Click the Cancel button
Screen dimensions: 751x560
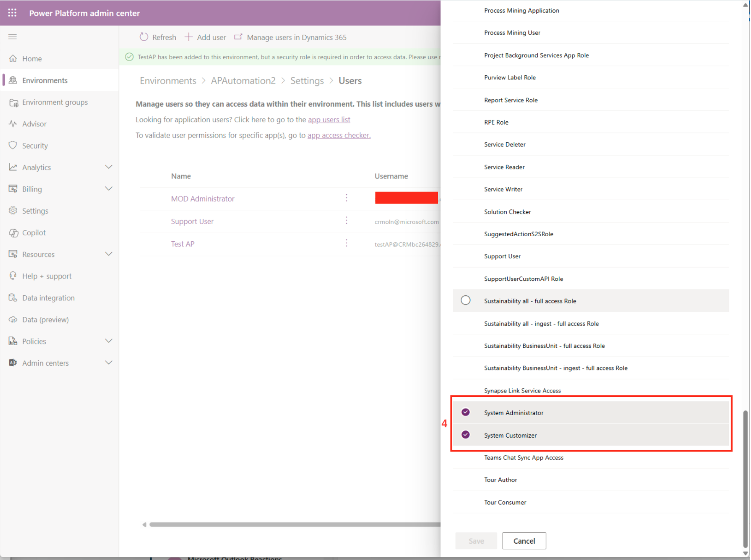click(523, 541)
